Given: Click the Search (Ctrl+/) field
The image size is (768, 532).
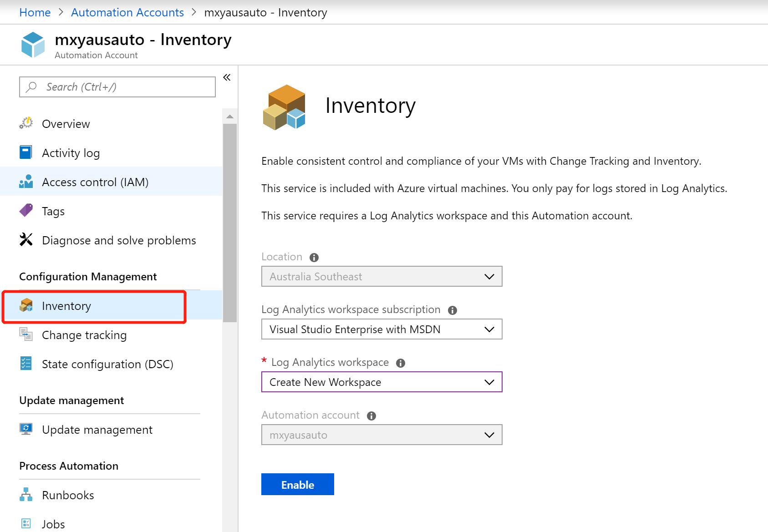Looking at the screenshot, I should (117, 87).
